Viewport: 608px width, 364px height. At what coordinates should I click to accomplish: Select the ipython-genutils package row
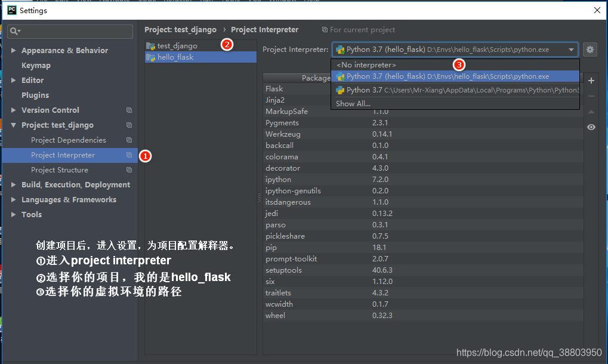[423, 191]
